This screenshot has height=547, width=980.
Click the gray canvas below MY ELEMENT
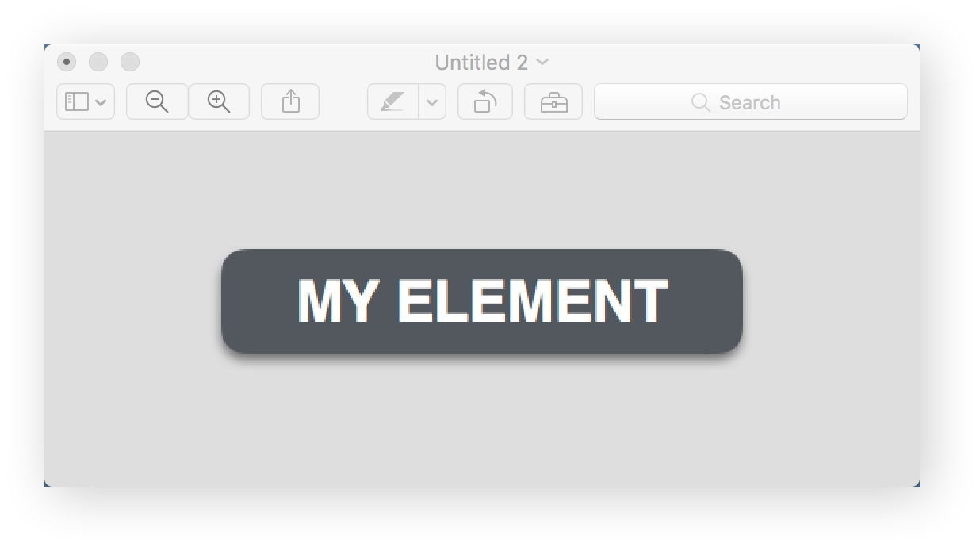[482, 420]
